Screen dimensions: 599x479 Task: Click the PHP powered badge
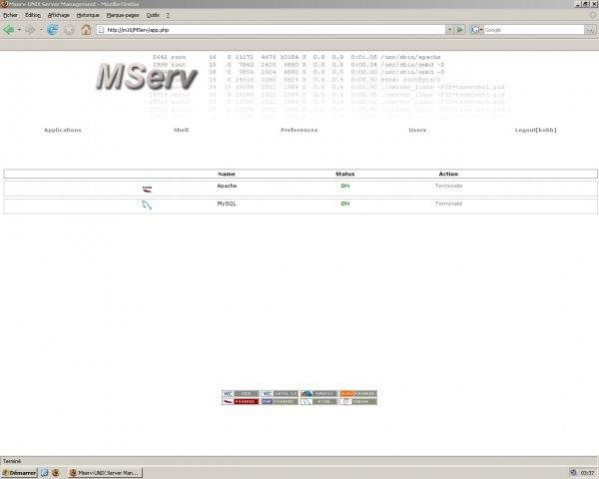[x=280, y=401]
